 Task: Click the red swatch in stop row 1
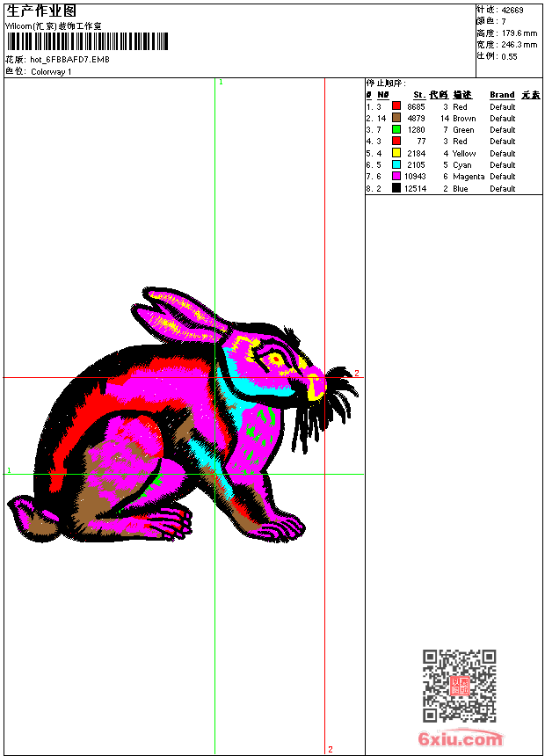[396, 105]
